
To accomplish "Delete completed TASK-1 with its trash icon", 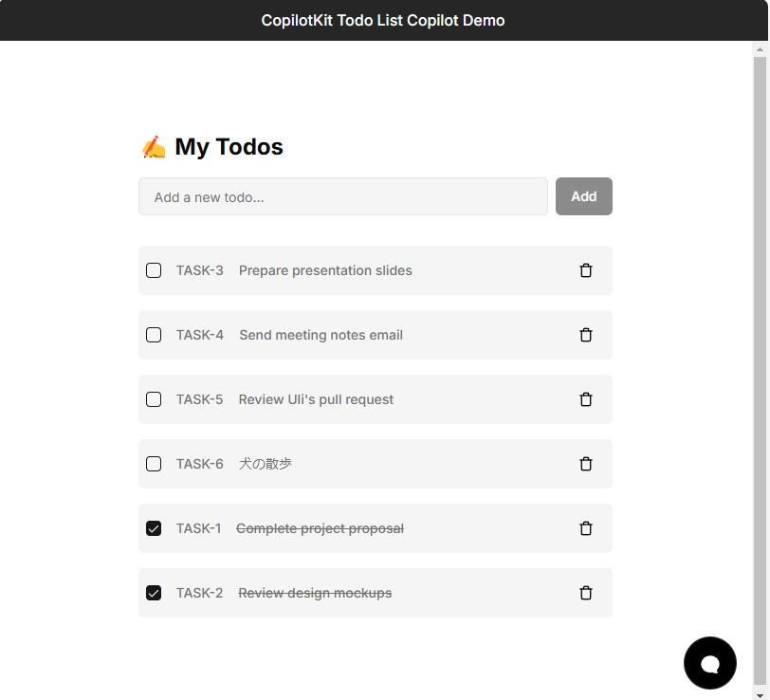I will tap(586, 528).
